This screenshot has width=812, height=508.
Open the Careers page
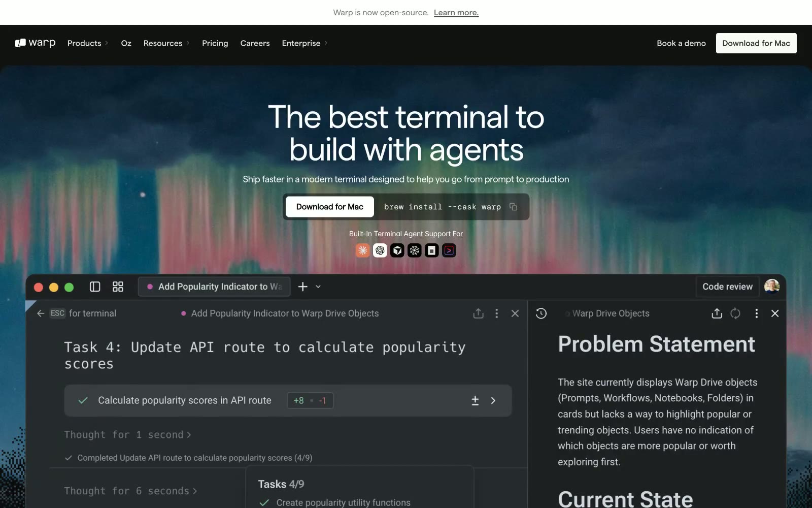(255, 43)
